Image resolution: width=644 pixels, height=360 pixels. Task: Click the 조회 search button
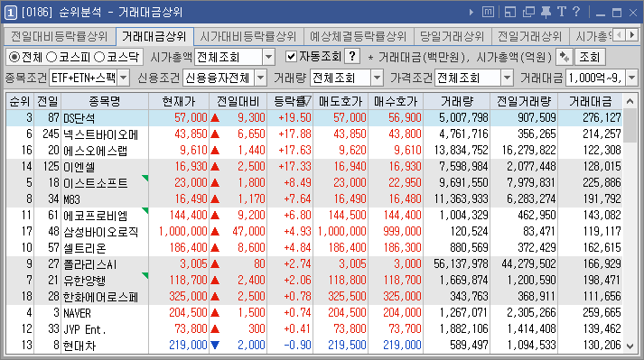tap(590, 57)
